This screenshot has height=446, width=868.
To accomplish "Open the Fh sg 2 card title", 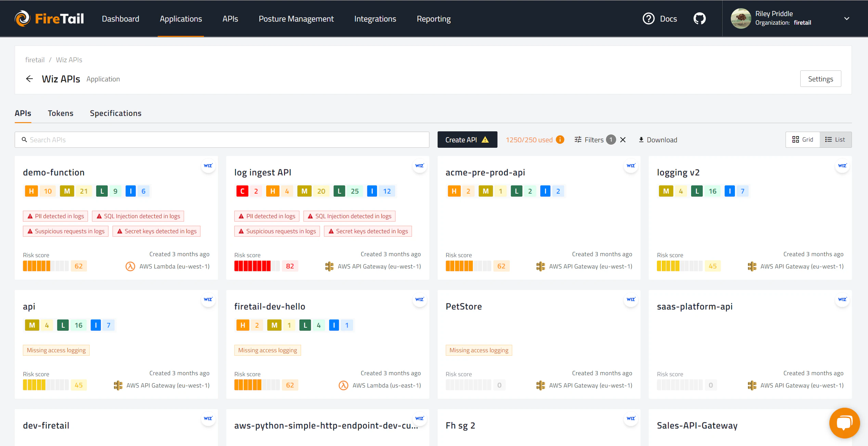I will click(460, 425).
